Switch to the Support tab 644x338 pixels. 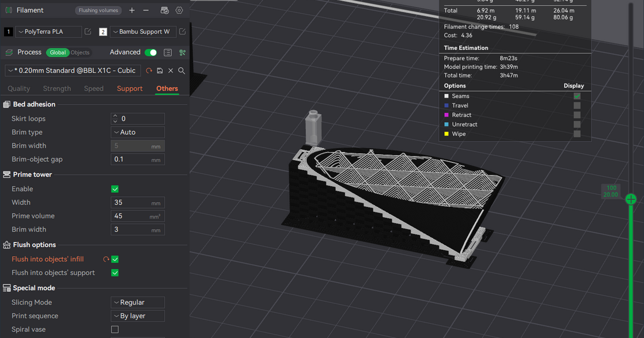[130, 89]
